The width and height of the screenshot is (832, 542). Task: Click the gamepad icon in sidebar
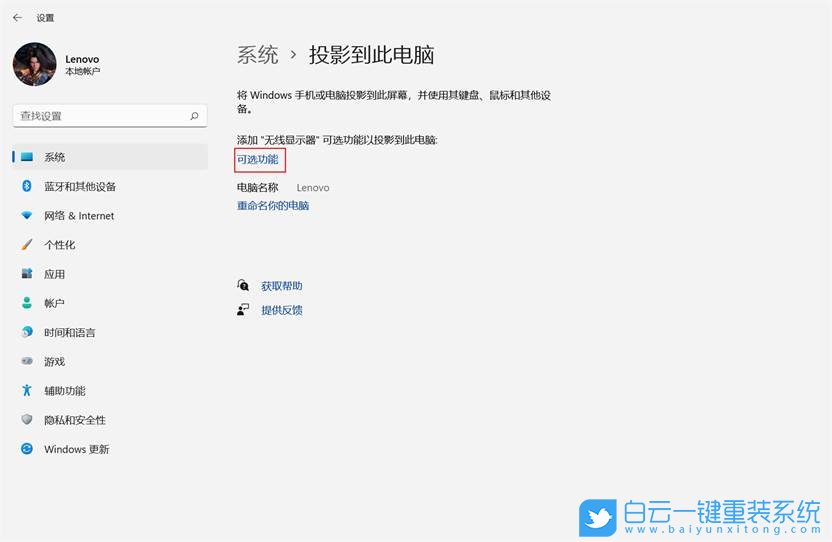(x=27, y=362)
